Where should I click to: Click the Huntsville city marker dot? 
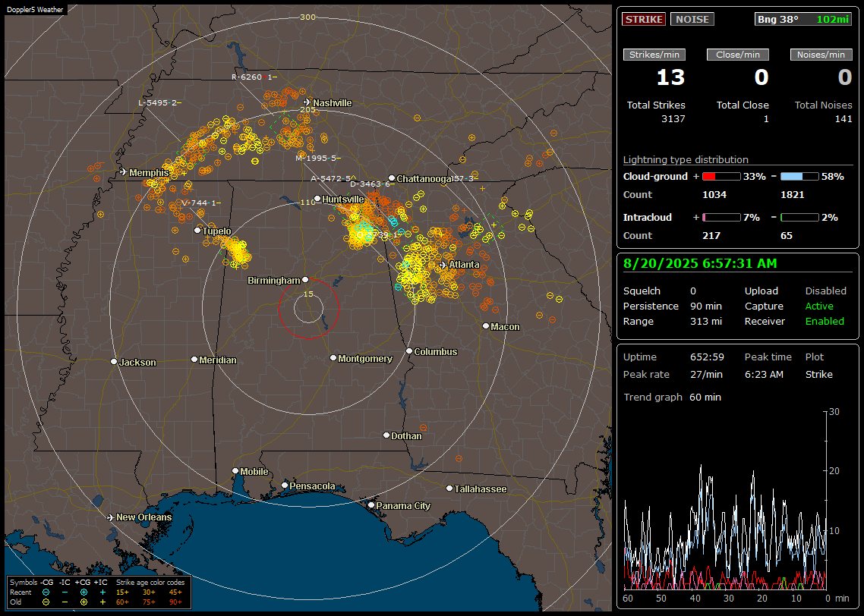pos(317,199)
